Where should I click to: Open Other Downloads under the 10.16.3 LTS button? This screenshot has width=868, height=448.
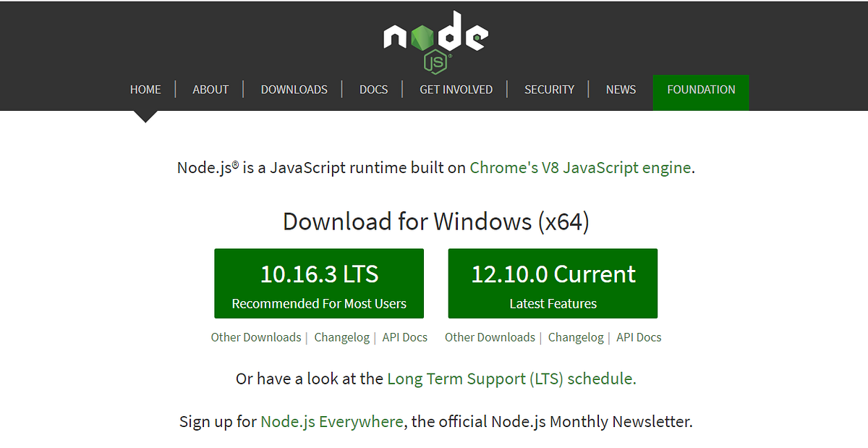point(256,337)
